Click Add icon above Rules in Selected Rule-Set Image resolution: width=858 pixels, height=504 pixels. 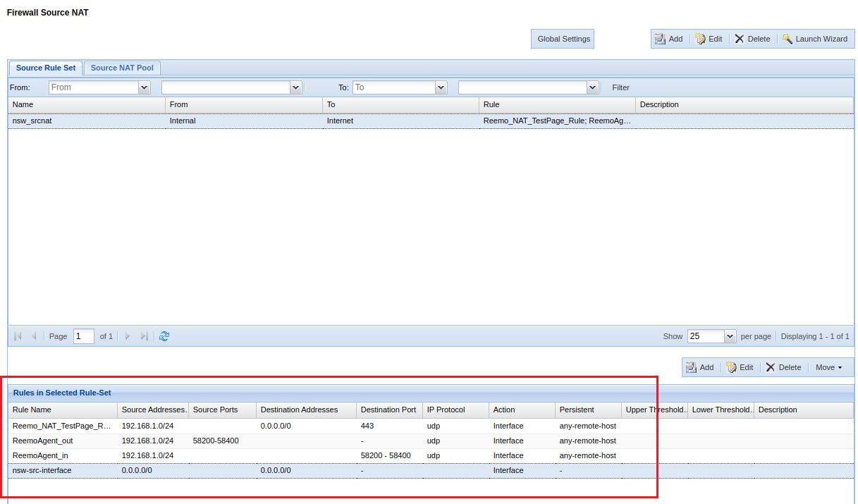coord(692,367)
